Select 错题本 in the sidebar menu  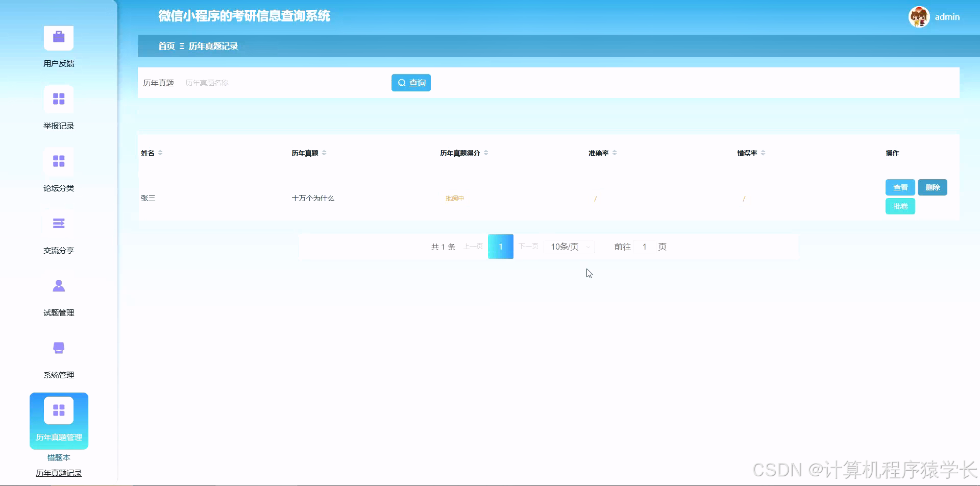tap(58, 457)
